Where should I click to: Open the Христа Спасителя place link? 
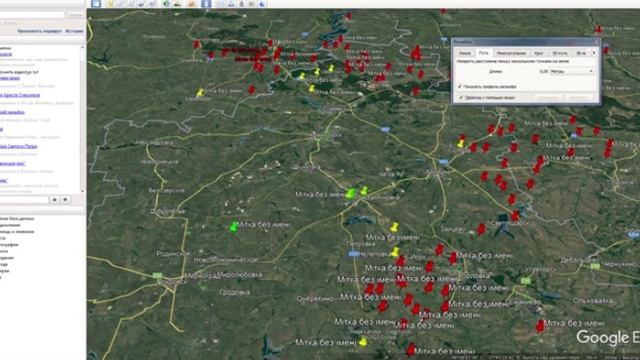tap(20, 95)
